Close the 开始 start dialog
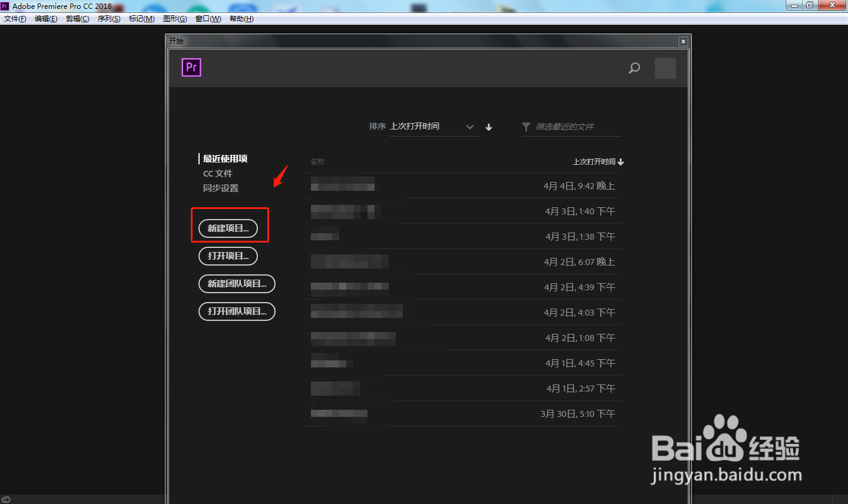Image resolution: width=848 pixels, height=504 pixels. (x=683, y=41)
